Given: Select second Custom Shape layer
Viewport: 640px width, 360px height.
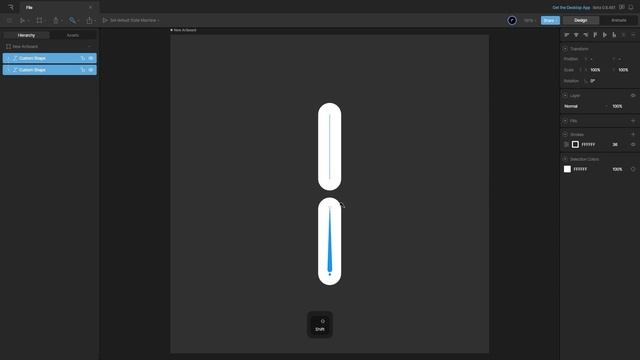Looking at the screenshot, I should (x=50, y=70).
